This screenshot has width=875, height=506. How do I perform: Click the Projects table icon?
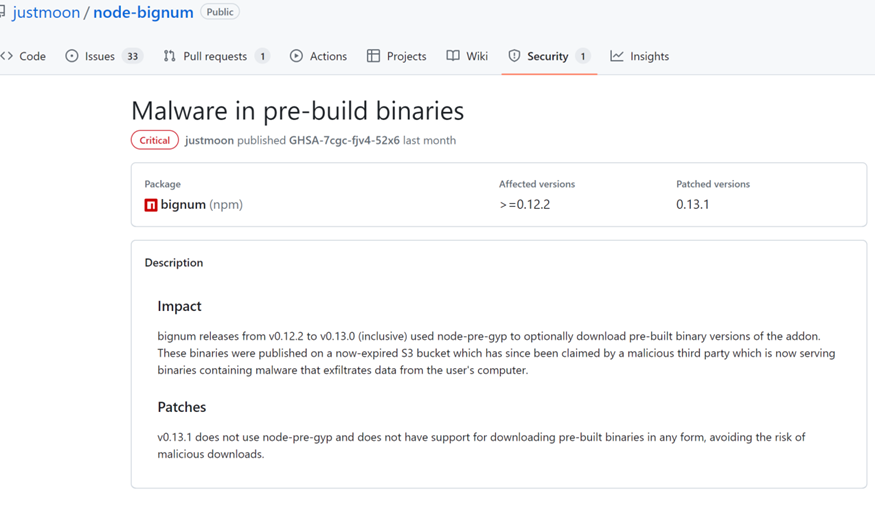click(x=373, y=56)
